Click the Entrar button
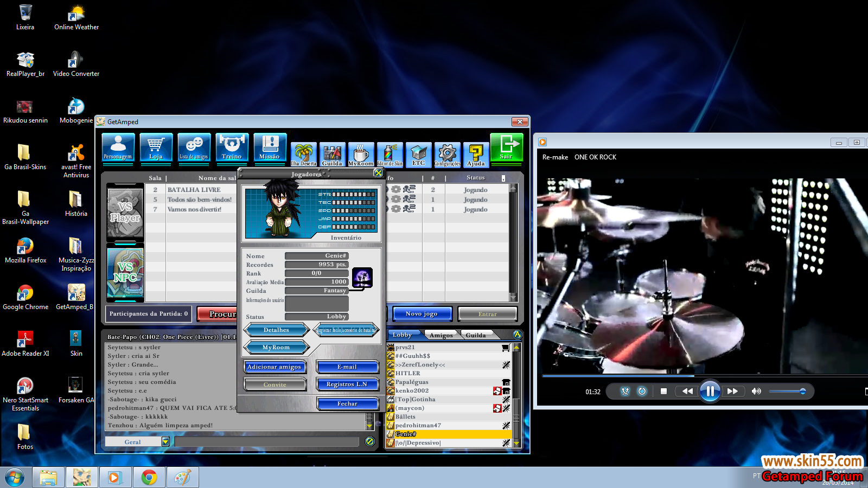The height and width of the screenshot is (488, 868). pos(487,314)
